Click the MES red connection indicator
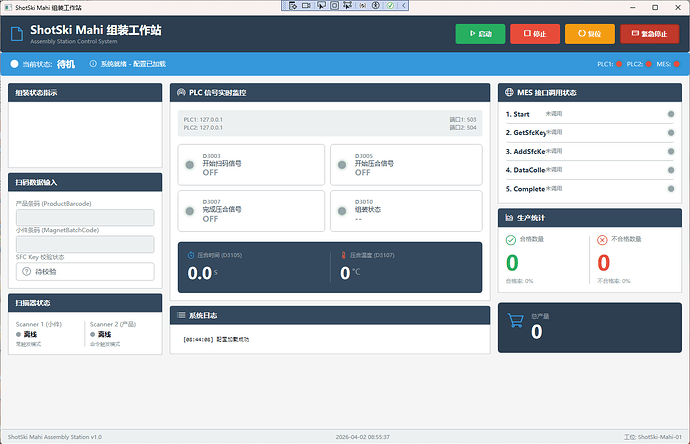This screenshot has width=690, height=444. (x=677, y=64)
